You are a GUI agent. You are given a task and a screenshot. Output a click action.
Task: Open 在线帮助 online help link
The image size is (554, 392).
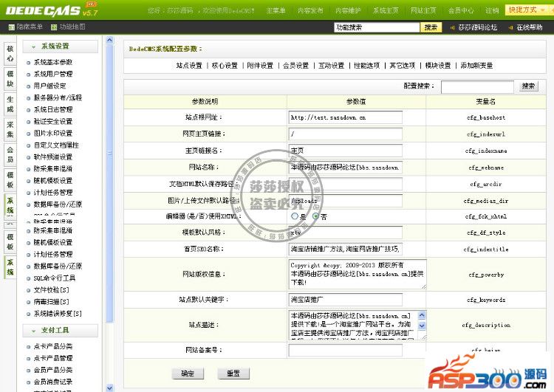529,27
